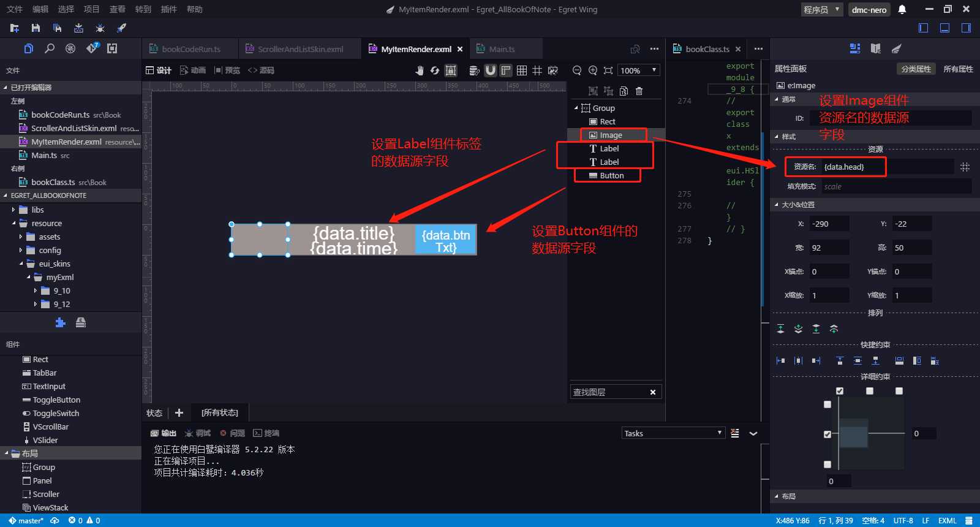Click the new project folder icon
The height and width of the screenshot is (527, 980).
tap(15, 28)
